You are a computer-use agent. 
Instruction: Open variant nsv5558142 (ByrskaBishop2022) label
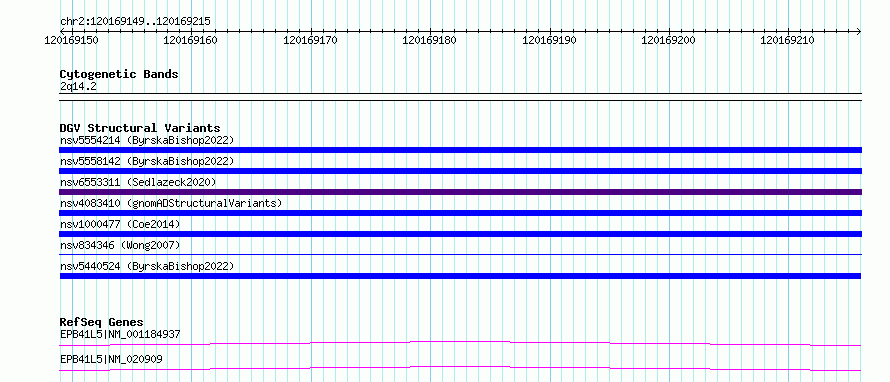[x=146, y=161]
